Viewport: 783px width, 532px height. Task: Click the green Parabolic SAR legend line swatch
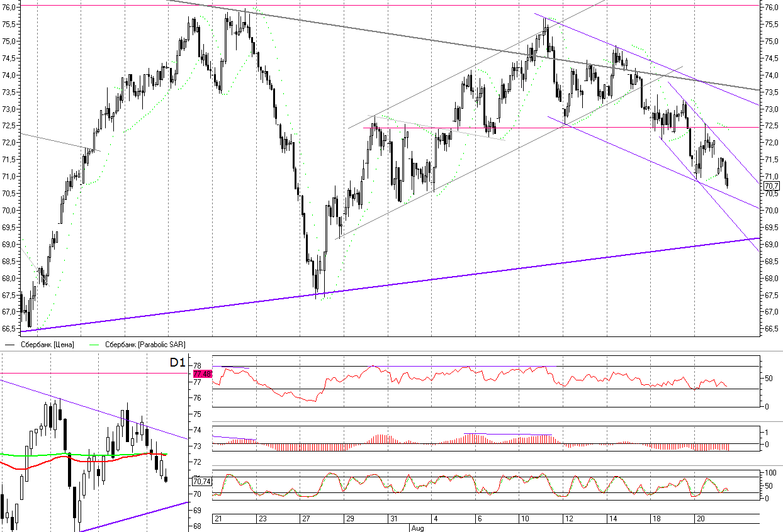(94, 345)
